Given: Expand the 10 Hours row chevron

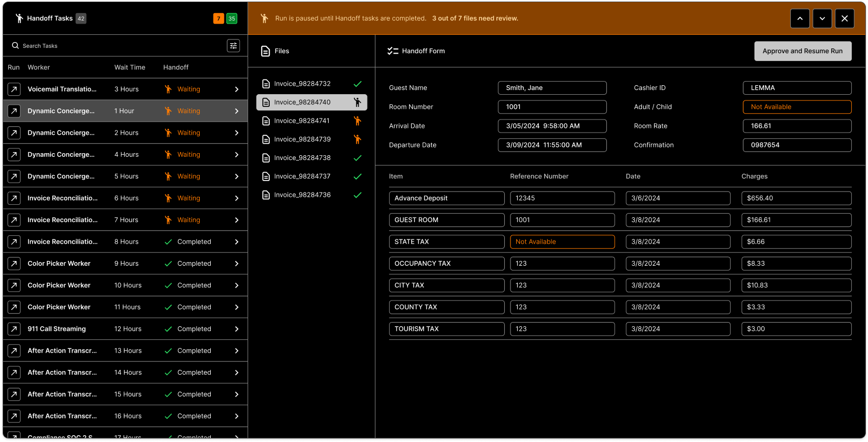Looking at the screenshot, I should pos(237,285).
